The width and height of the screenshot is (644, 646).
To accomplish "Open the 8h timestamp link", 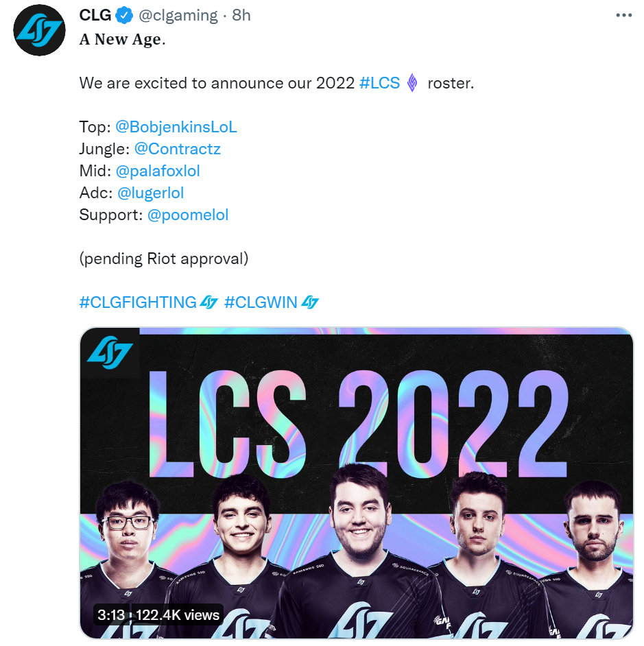I will [241, 15].
